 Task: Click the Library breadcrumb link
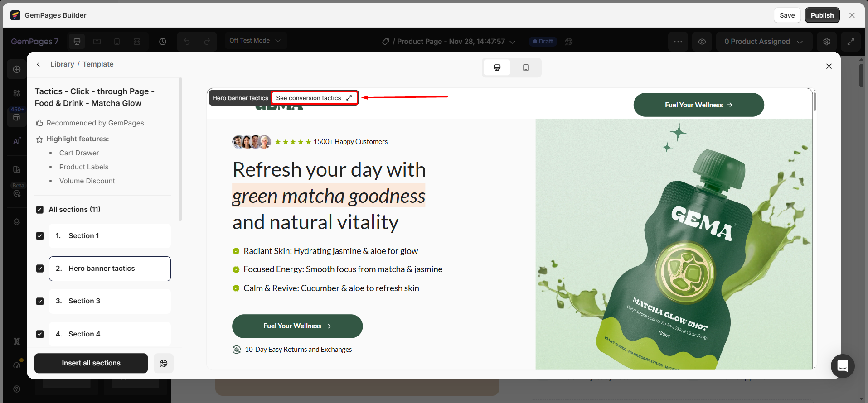pyautogui.click(x=62, y=64)
